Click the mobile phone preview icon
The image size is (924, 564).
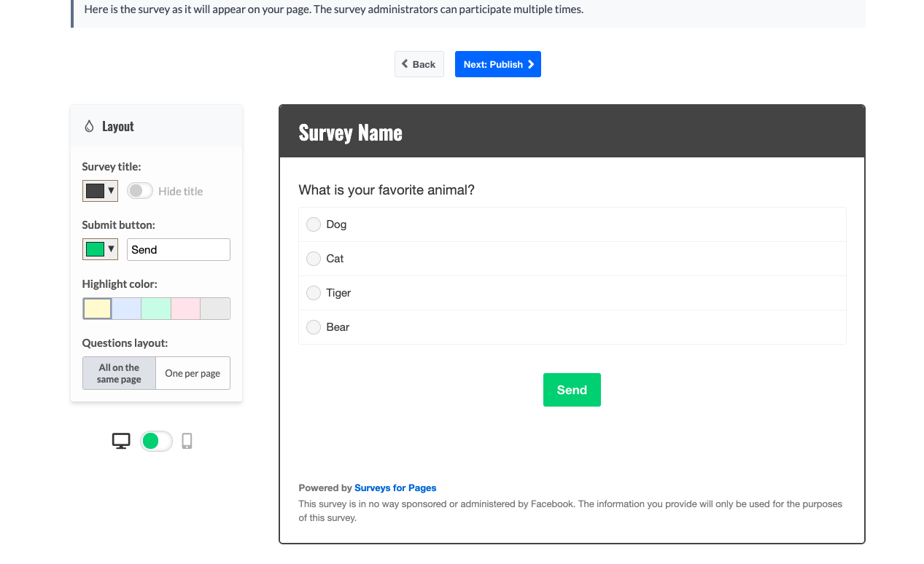point(187,441)
